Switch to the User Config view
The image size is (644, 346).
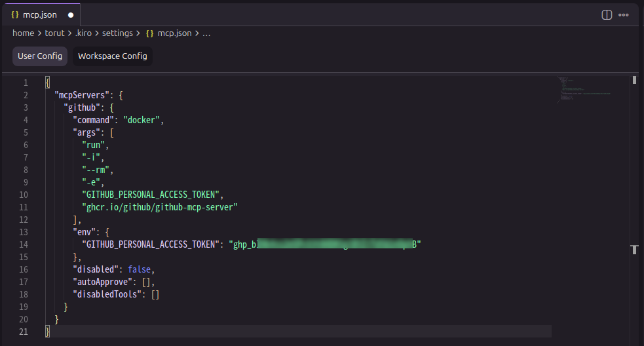[40, 56]
